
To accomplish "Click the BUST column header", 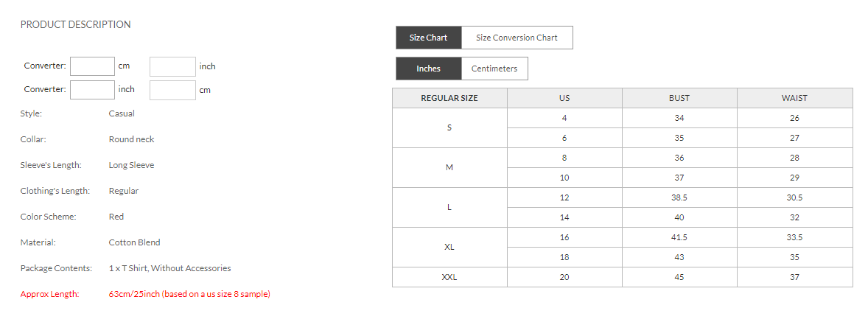I will 679,98.
